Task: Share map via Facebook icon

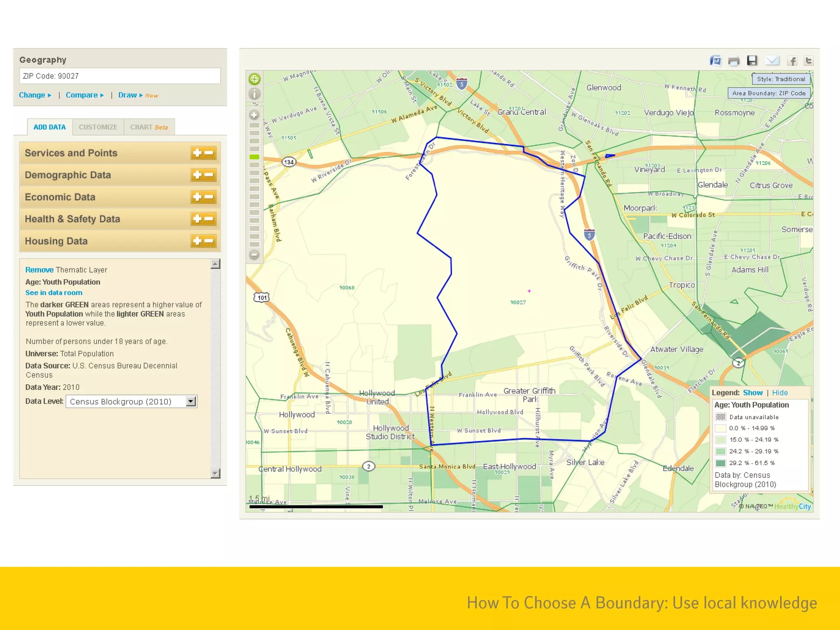Action: (792, 61)
